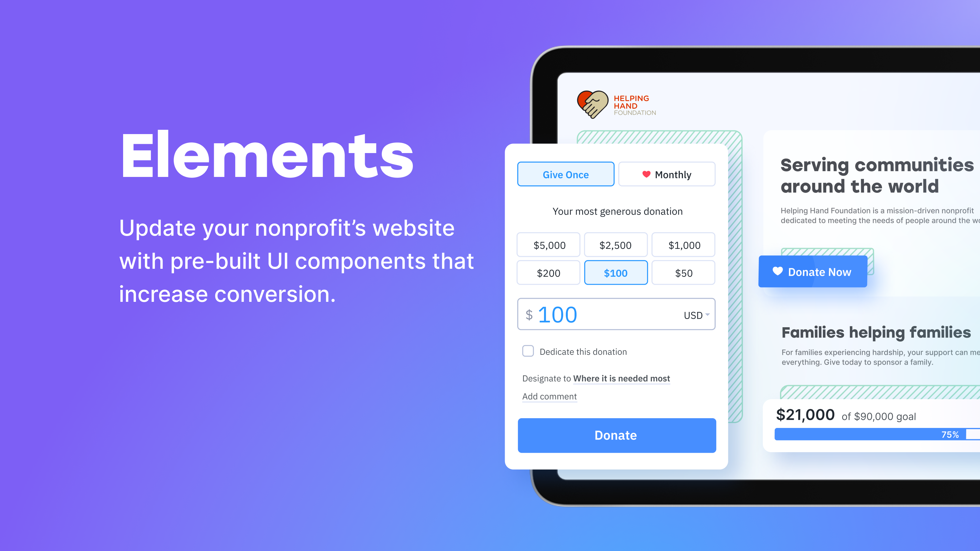Image resolution: width=980 pixels, height=551 pixels.
Task: Toggle the Give Once tab
Action: pos(565,174)
